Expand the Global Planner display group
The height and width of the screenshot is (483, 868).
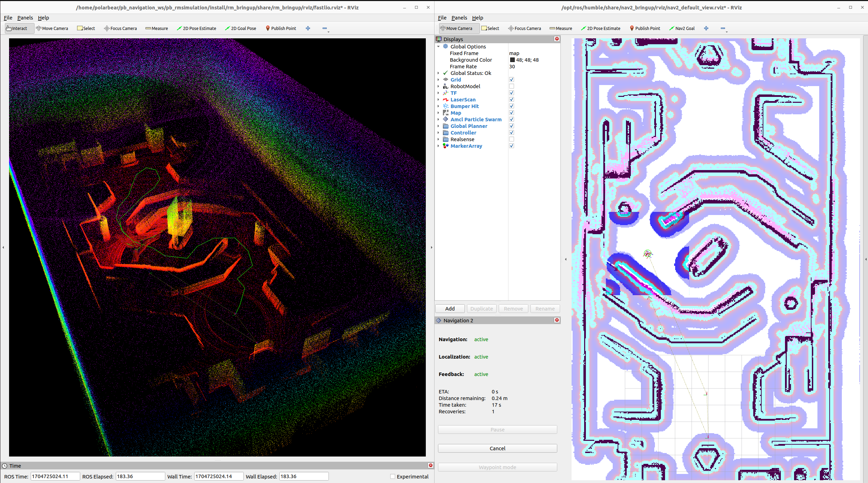(x=439, y=126)
